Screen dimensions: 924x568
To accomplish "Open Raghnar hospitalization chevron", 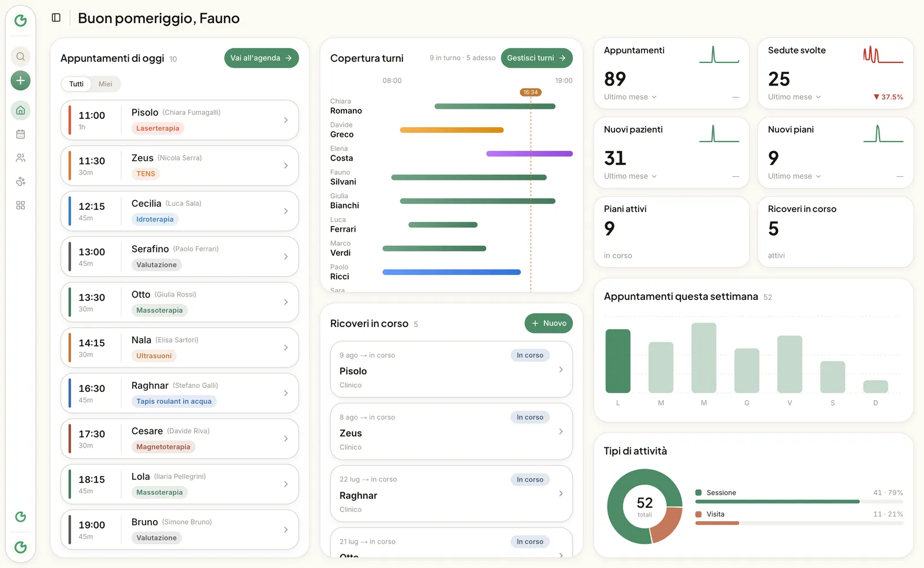I will [561, 493].
